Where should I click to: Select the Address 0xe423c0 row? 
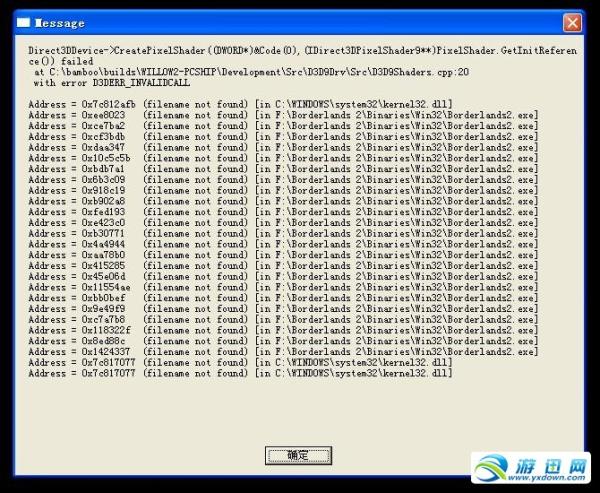(283, 223)
